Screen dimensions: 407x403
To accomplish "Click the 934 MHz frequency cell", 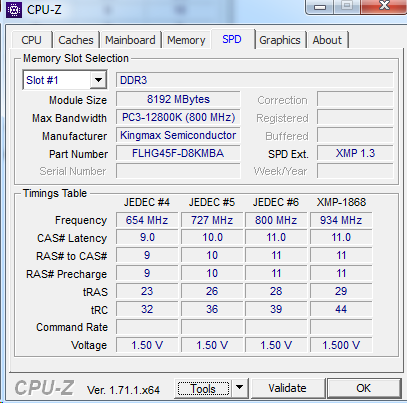I will (x=341, y=220).
